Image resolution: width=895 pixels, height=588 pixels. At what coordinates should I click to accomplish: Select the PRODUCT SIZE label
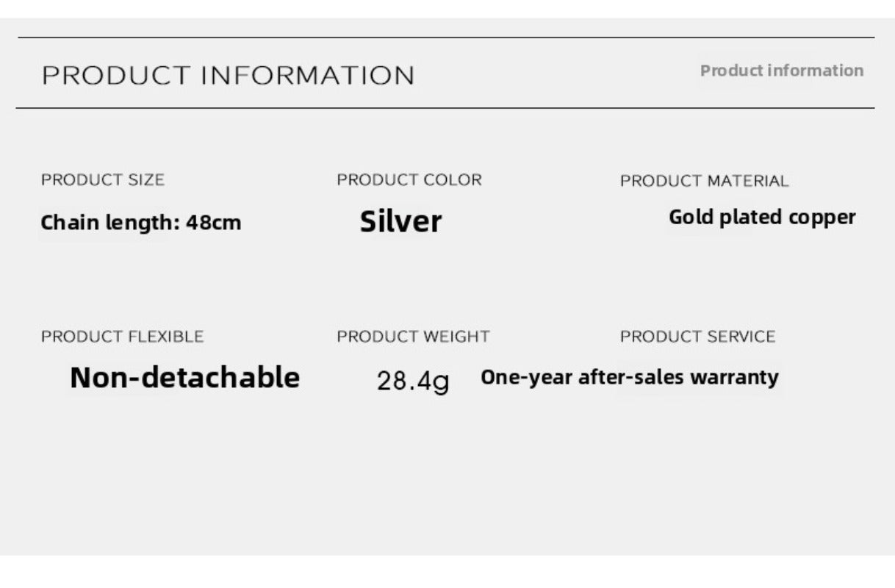[x=103, y=180]
